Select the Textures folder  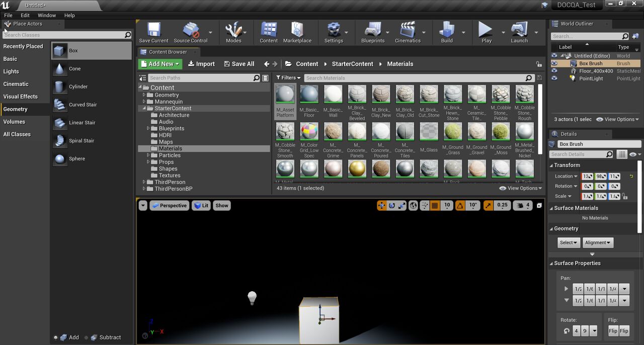click(169, 176)
